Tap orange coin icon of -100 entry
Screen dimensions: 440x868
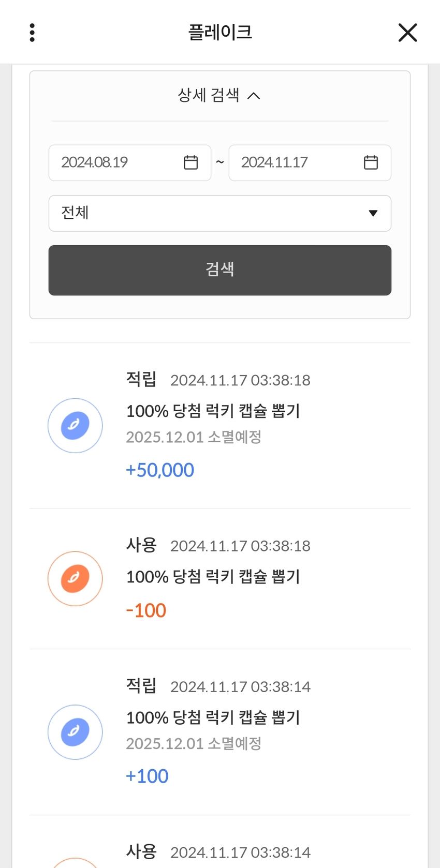point(75,579)
